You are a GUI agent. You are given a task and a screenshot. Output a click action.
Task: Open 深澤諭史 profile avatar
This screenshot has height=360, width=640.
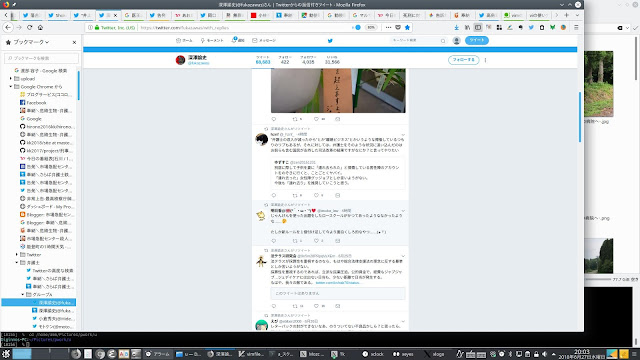pos(180,60)
